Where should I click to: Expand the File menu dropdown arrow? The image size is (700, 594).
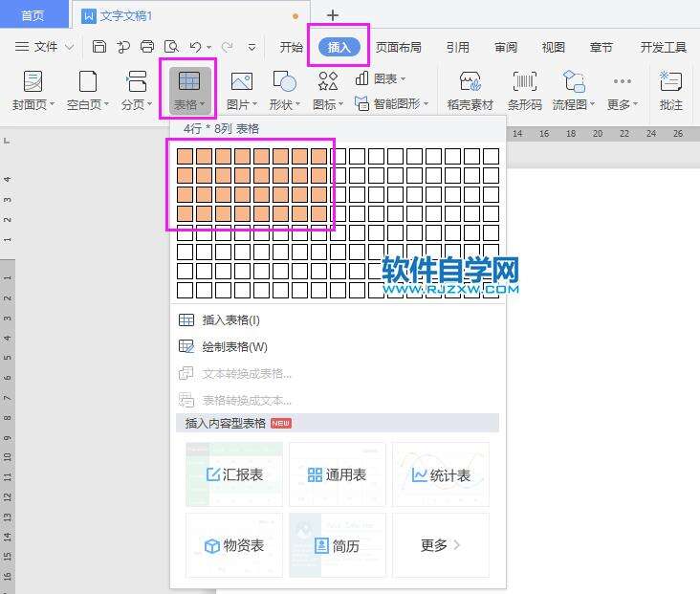click(69, 47)
